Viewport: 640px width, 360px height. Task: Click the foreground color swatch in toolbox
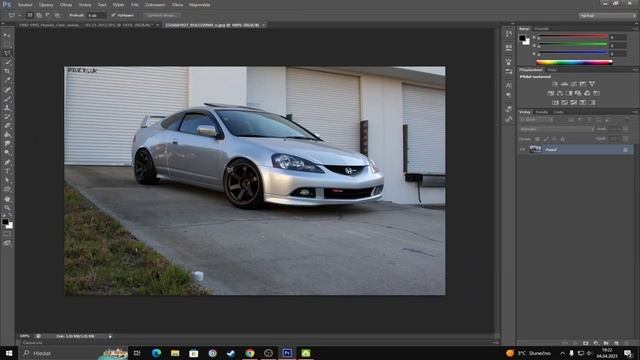point(5,222)
